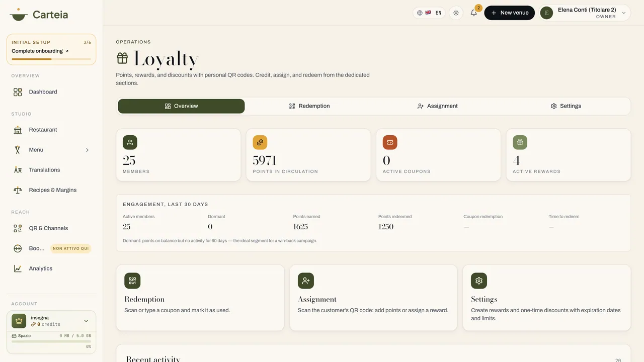This screenshot has height=362, width=644.
Task: Click the Members people icon
Action: click(x=130, y=142)
